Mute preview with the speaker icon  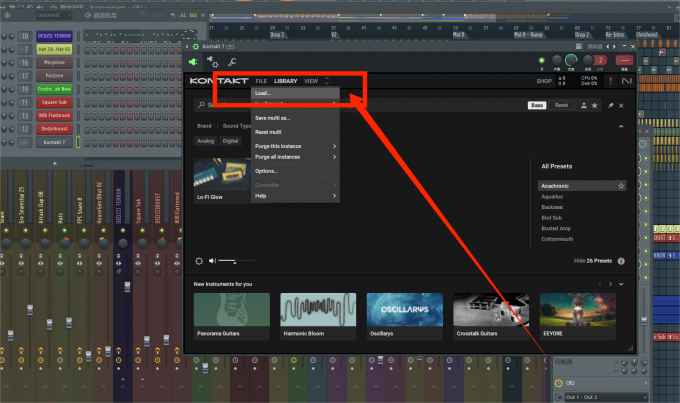212,261
